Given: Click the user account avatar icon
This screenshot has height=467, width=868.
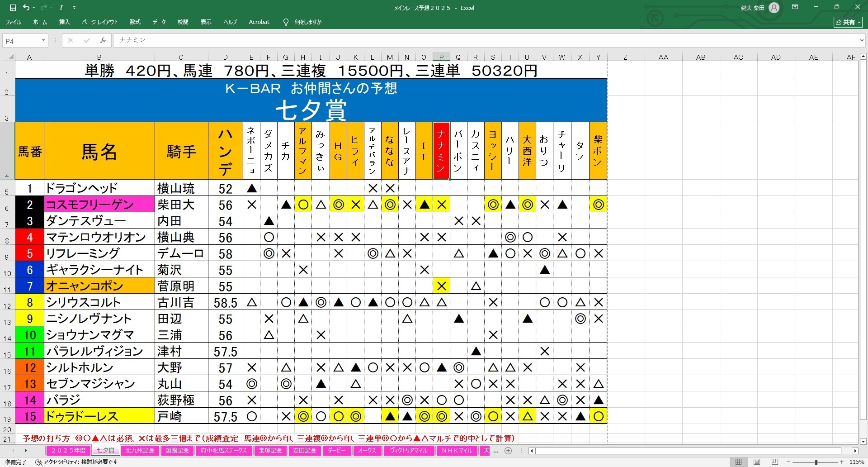Looking at the screenshot, I should pos(774,8).
